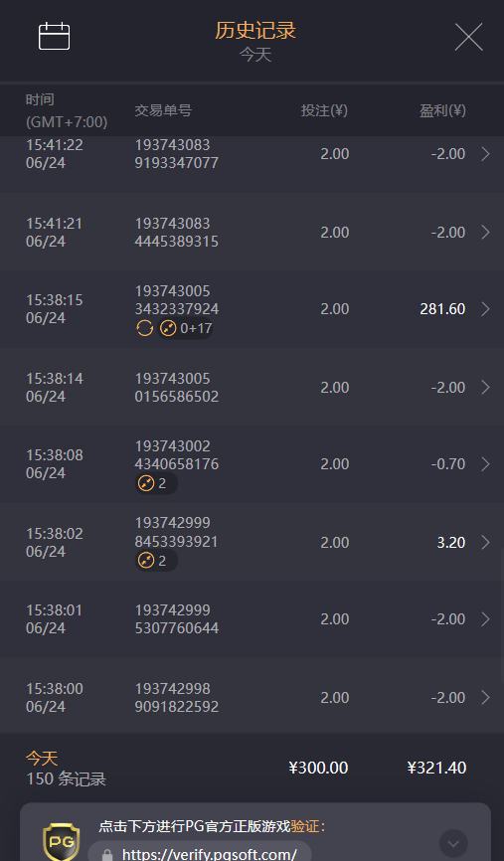504x861 pixels.
Task: Open record with order ending 0156586502
Action: point(252,387)
